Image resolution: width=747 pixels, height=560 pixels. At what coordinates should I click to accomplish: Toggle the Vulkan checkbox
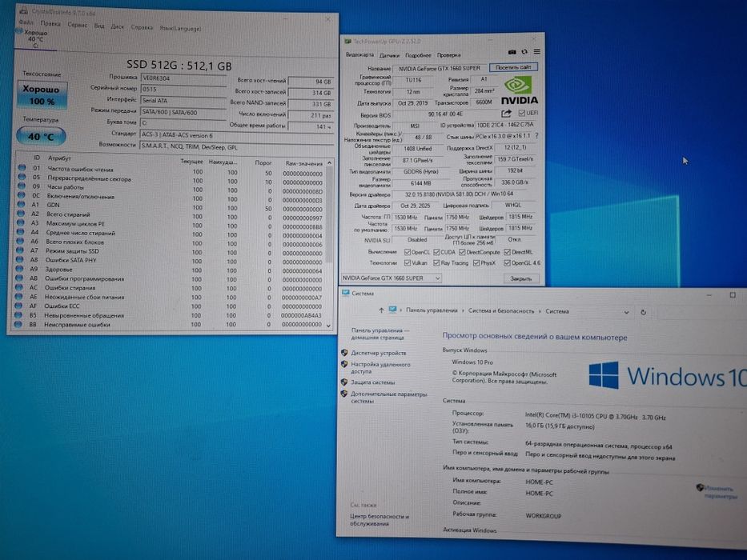pyautogui.click(x=408, y=263)
